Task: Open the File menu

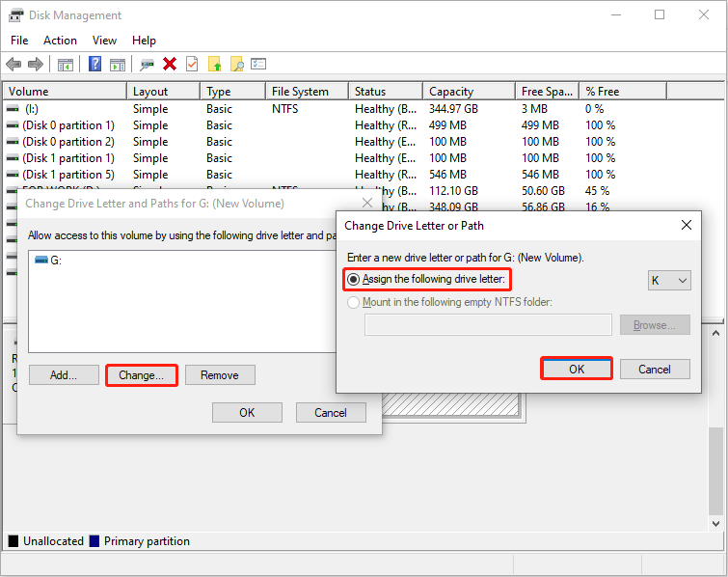Action: click(19, 41)
